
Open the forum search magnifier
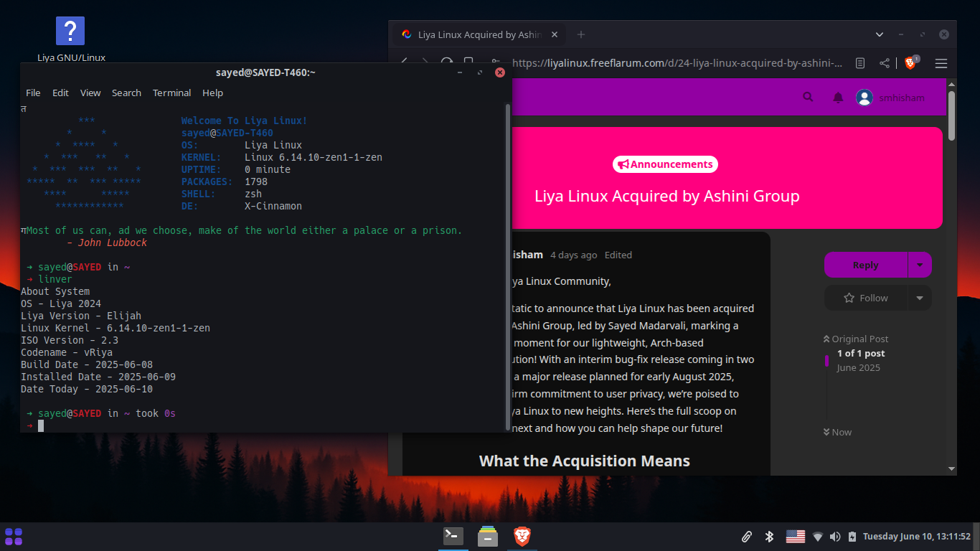pos(808,97)
